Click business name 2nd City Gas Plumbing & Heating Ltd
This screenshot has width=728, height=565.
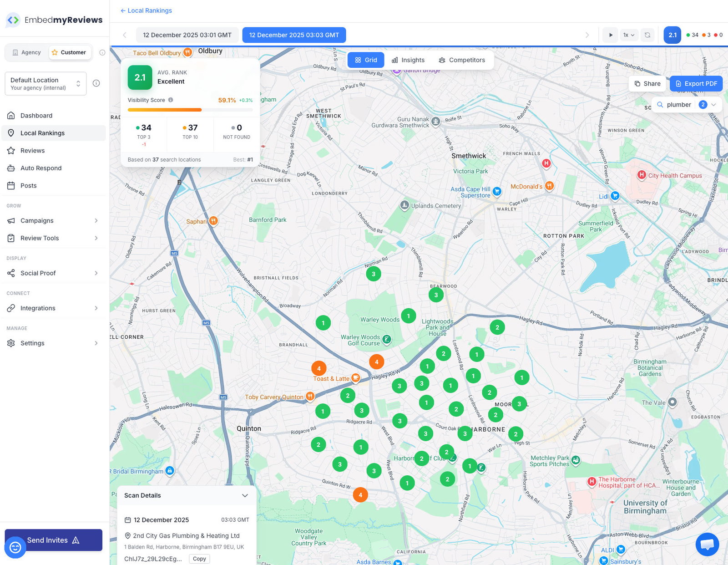(186, 536)
